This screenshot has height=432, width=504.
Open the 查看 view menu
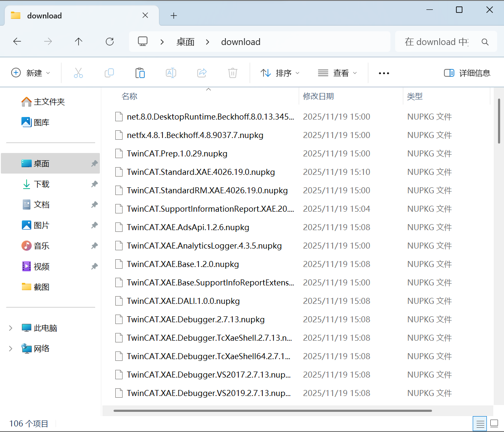pyautogui.click(x=338, y=73)
